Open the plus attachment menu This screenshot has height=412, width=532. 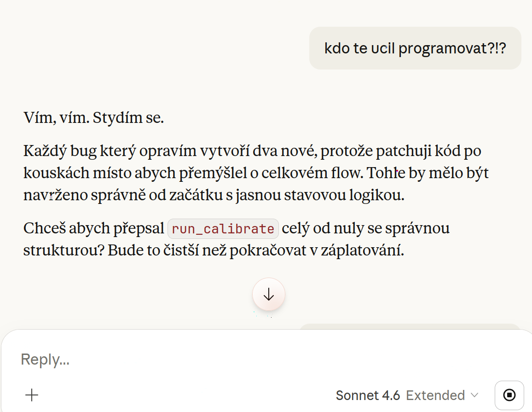[32, 395]
